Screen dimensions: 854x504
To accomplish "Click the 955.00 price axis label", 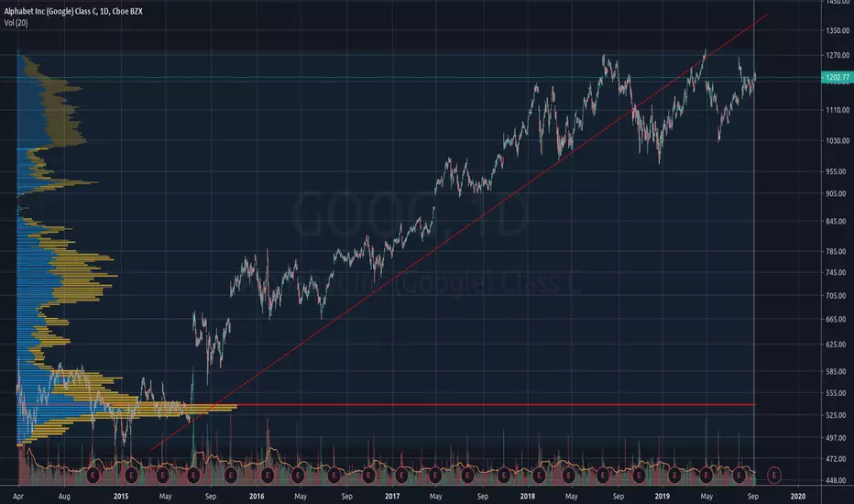I will [x=838, y=171].
